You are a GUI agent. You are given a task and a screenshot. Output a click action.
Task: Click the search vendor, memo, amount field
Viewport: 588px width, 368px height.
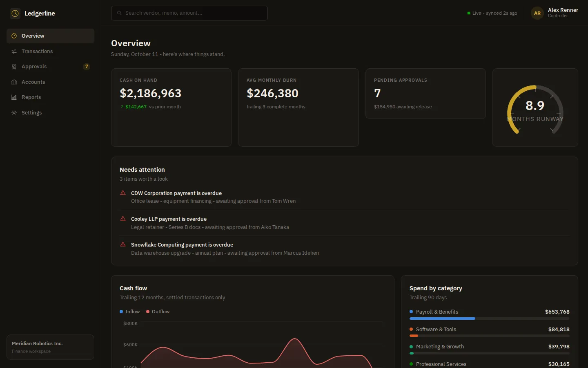pyautogui.click(x=189, y=13)
